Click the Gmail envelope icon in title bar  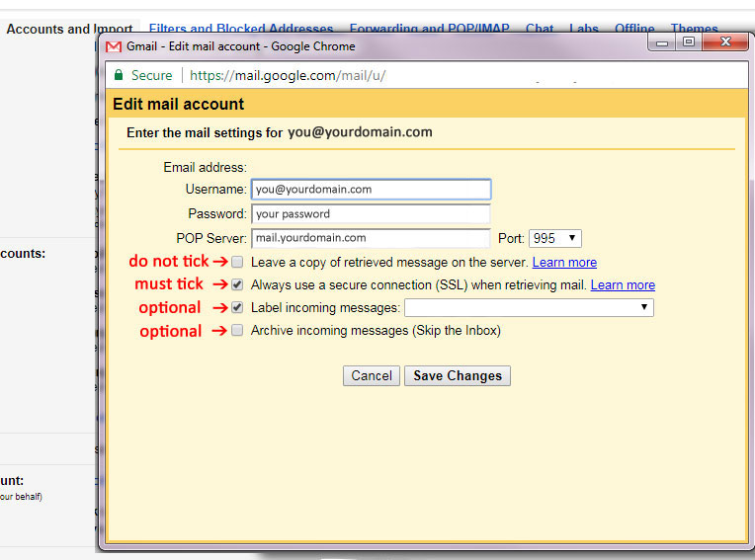[x=114, y=46]
